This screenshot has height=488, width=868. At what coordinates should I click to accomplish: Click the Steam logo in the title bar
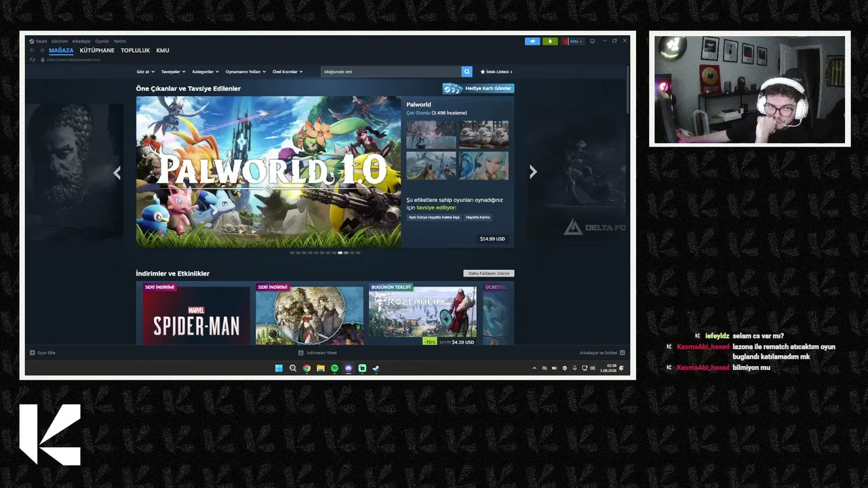31,41
